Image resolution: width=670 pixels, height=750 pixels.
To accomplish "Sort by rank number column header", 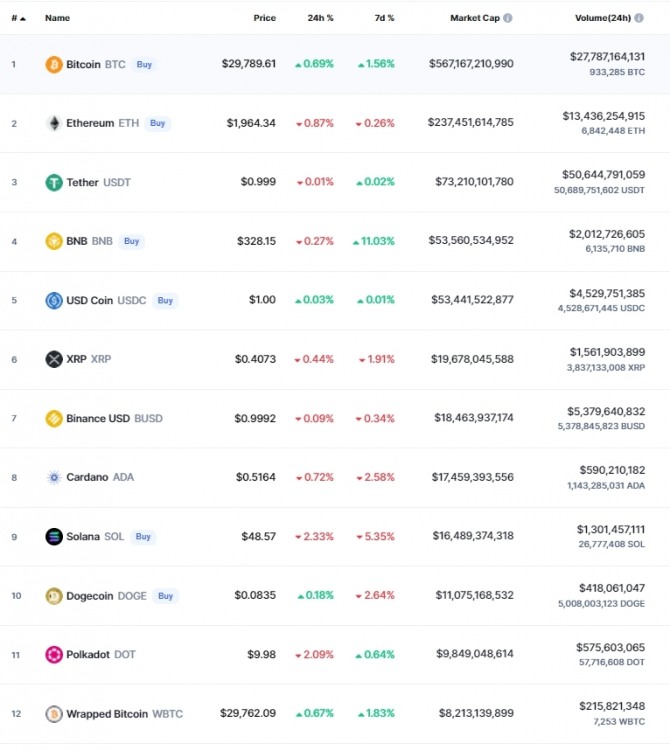I will tap(18, 18).
